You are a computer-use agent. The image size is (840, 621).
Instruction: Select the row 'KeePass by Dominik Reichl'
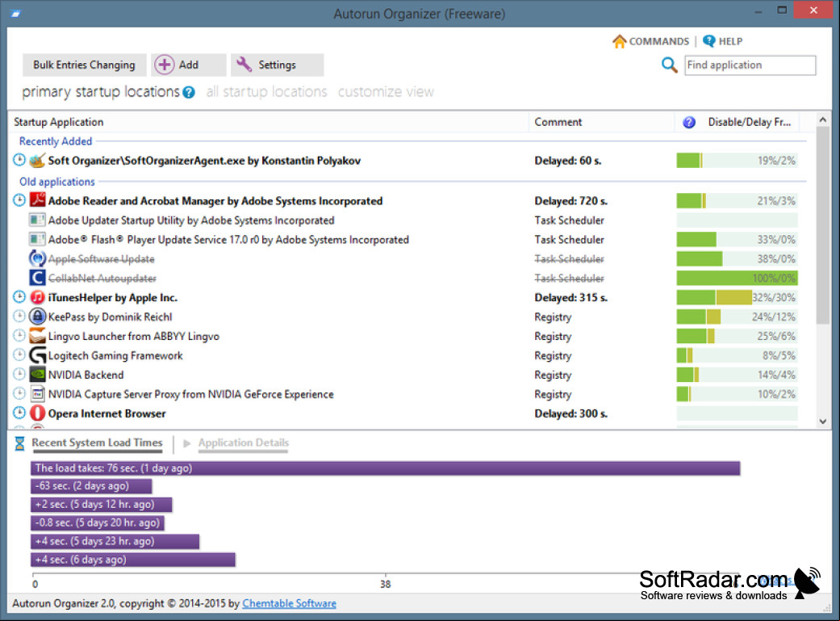tap(407, 317)
